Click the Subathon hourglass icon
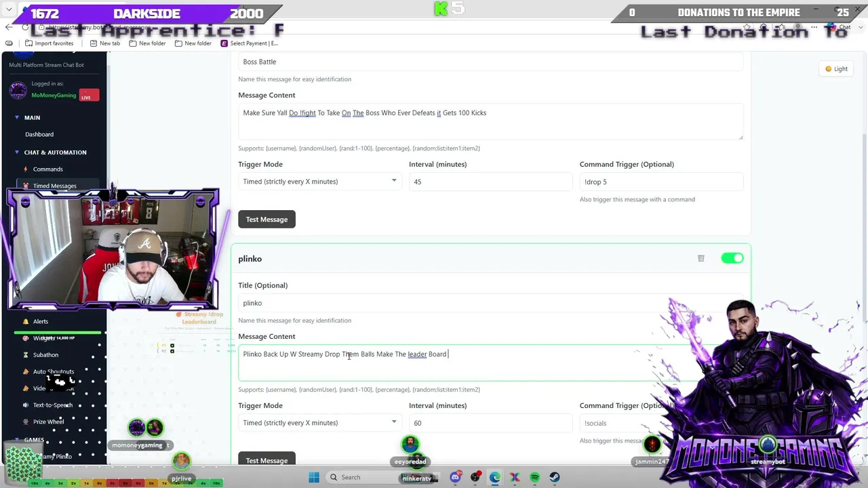This screenshot has height=488, width=868. tap(26, 354)
